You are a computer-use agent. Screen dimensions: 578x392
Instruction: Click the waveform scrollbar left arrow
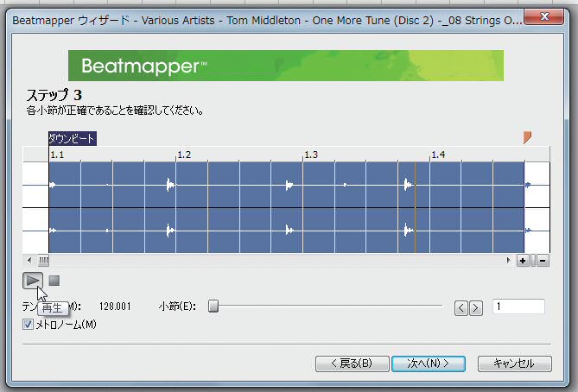29,261
